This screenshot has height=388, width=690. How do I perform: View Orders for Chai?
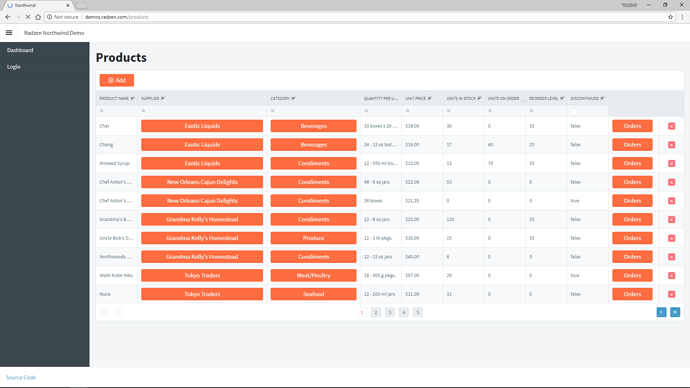632,126
